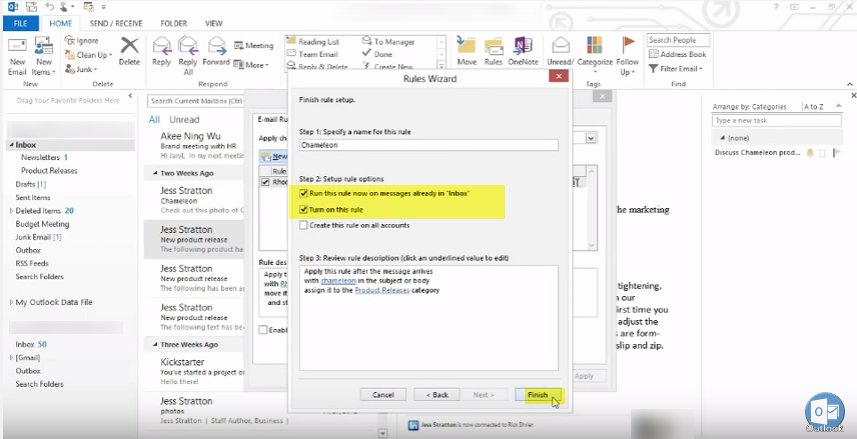
Task: Close the Rules Wizard dialog
Action: coord(559,77)
